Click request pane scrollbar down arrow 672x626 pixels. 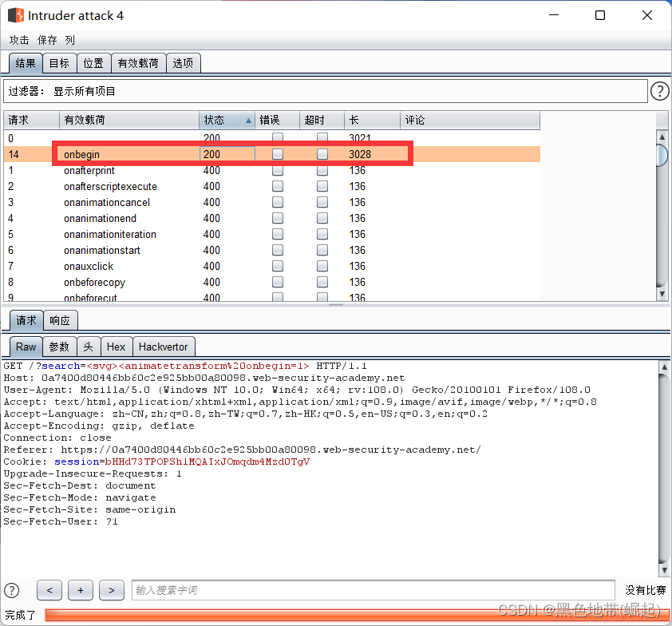click(x=664, y=570)
